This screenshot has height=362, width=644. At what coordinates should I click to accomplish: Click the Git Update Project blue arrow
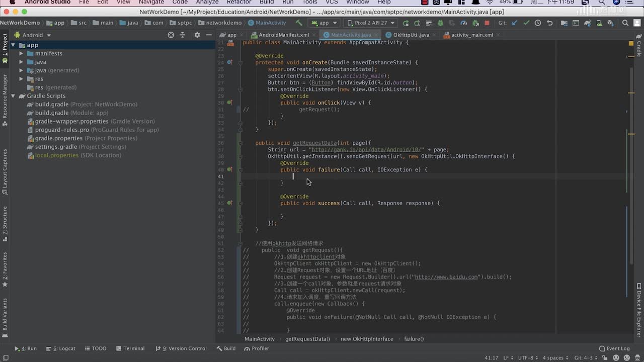pos(514,23)
